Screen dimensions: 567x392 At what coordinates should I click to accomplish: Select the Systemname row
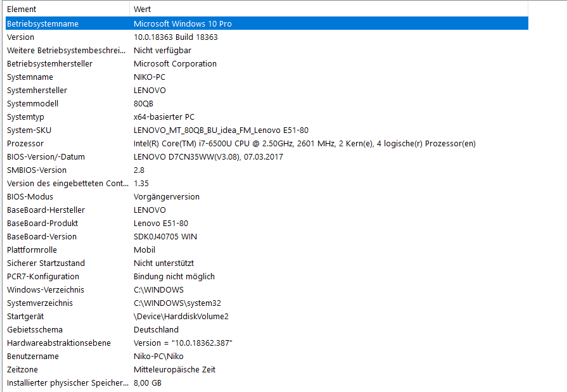click(267, 77)
